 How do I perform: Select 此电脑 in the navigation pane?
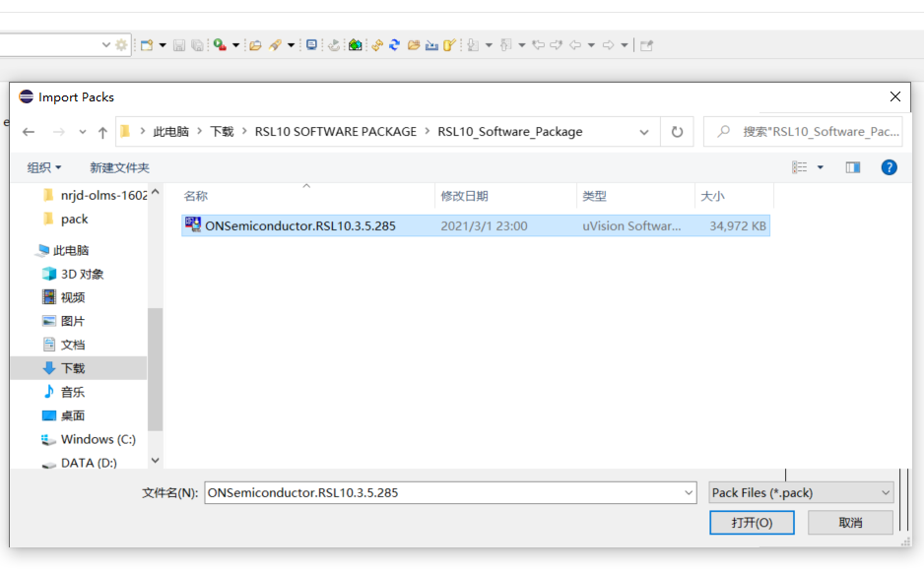tap(62, 250)
